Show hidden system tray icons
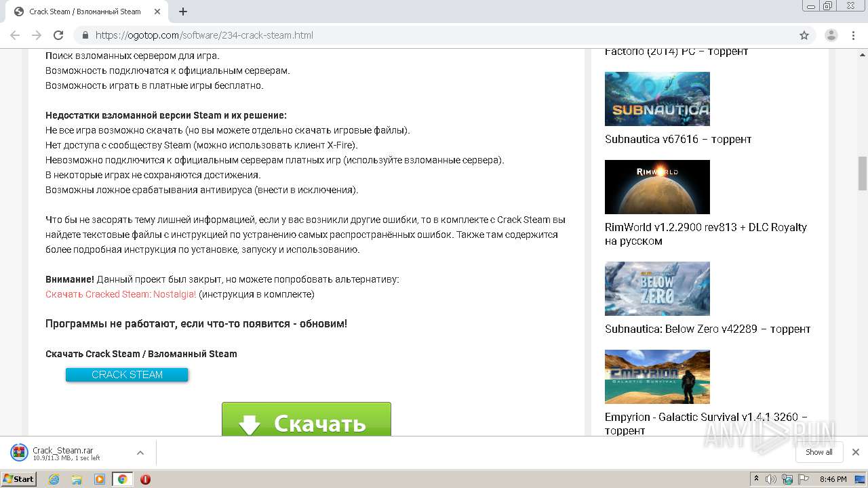The height and width of the screenshot is (488, 868). tap(756, 479)
